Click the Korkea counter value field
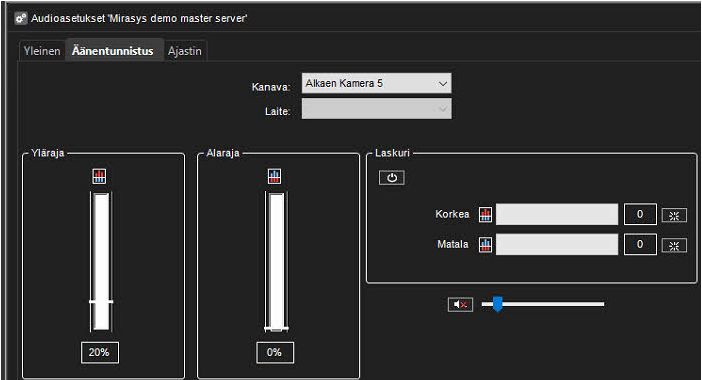The image size is (702, 380). (640, 214)
